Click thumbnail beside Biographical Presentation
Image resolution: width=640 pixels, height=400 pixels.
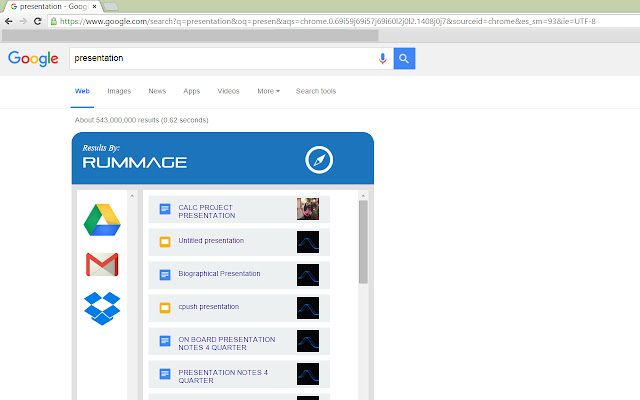[x=308, y=275]
